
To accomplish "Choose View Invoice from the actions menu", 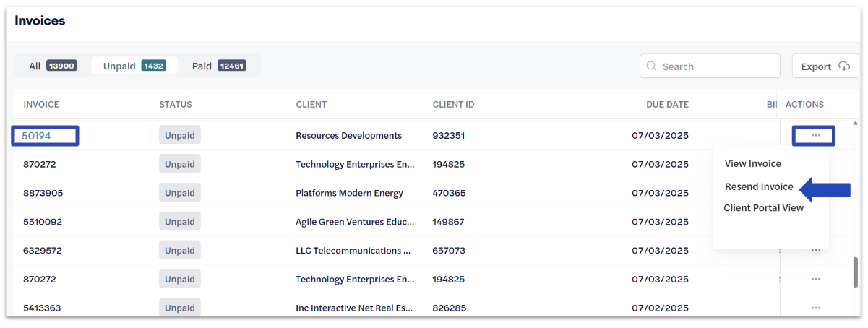I will click(x=753, y=164).
